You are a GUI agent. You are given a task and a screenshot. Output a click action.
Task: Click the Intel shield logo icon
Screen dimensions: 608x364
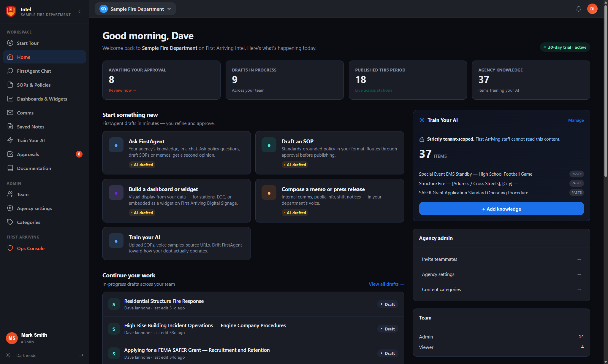pos(11,12)
